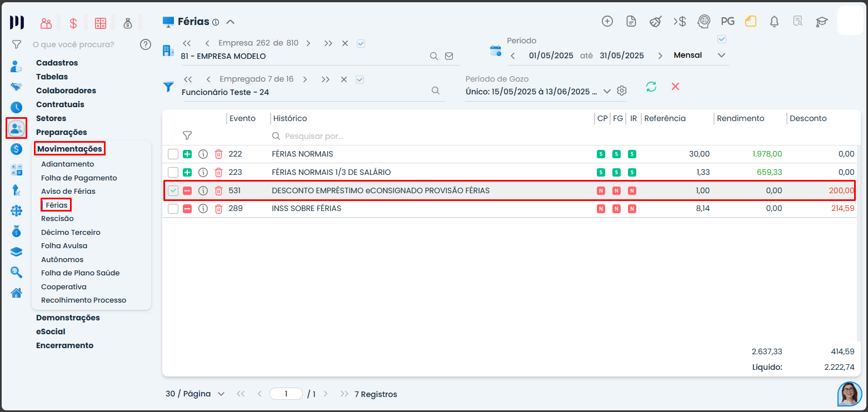The image size is (868, 412).
Task: Select Décimo Terceiro menu item
Action: click(x=71, y=232)
